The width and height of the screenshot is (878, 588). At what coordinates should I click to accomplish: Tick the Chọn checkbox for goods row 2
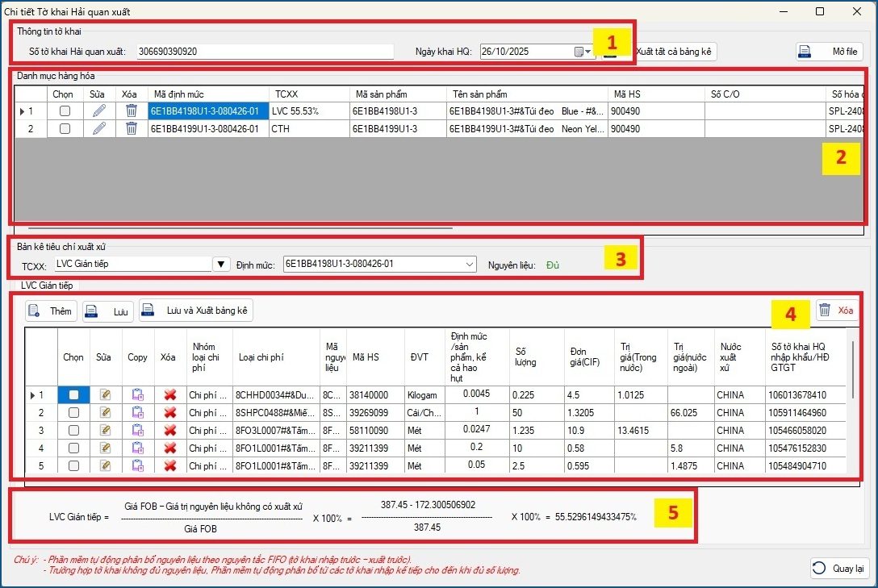click(65, 128)
